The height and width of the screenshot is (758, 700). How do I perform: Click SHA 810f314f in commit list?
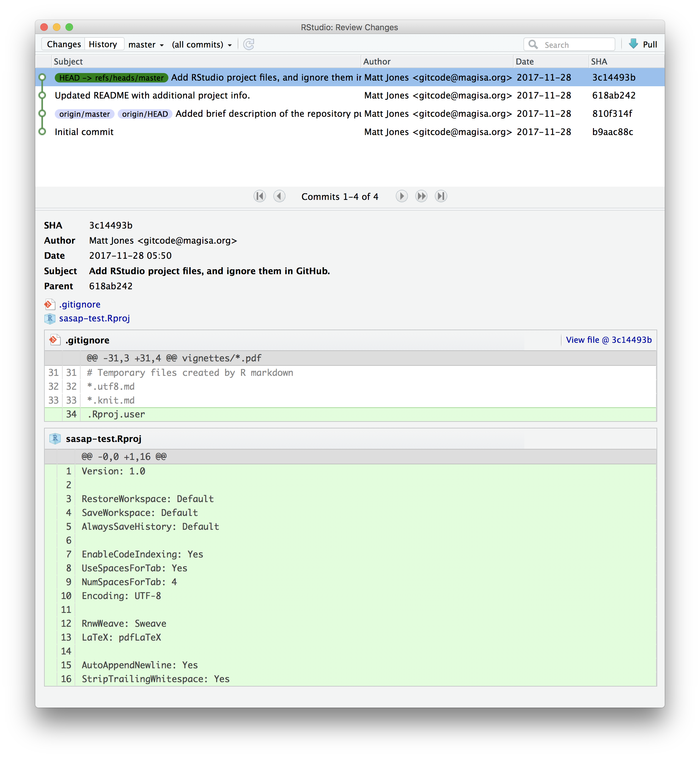[612, 114]
